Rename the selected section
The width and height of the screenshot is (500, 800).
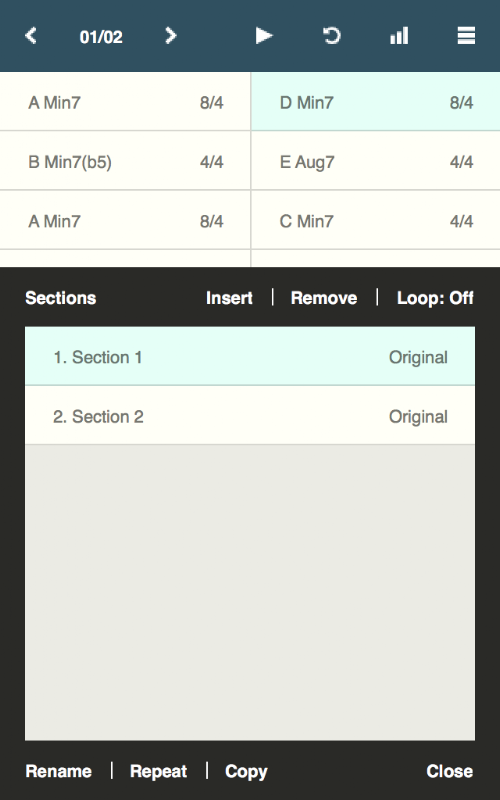click(x=59, y=771)
